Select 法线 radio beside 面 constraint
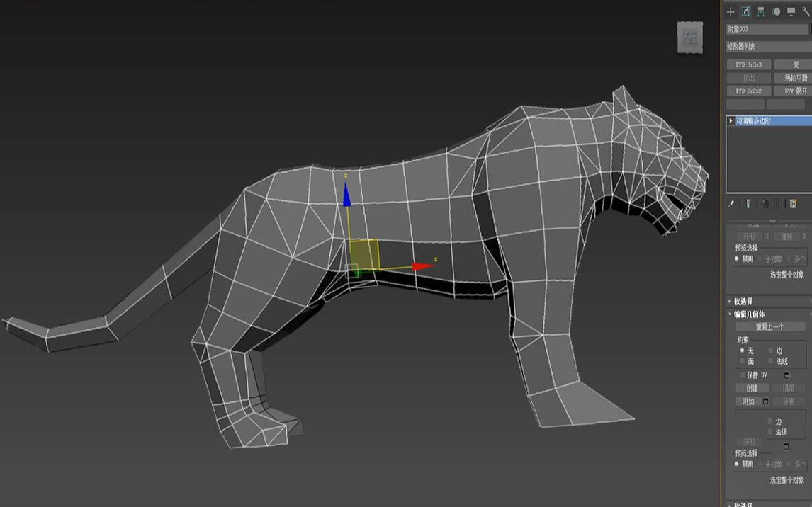812x507 pixels. (x=771, y=361)
